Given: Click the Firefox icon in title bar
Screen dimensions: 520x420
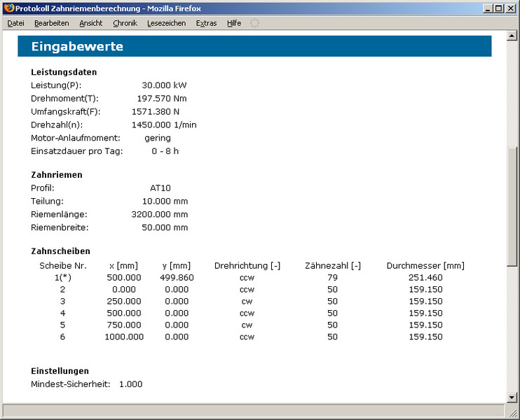Looking at the screenshot, I should [8, 8].
